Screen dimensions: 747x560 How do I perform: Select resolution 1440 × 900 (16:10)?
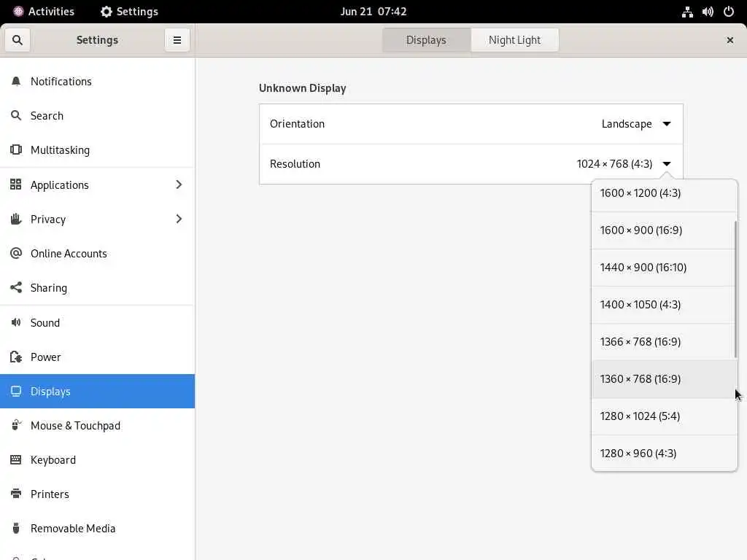coord(664,267)
